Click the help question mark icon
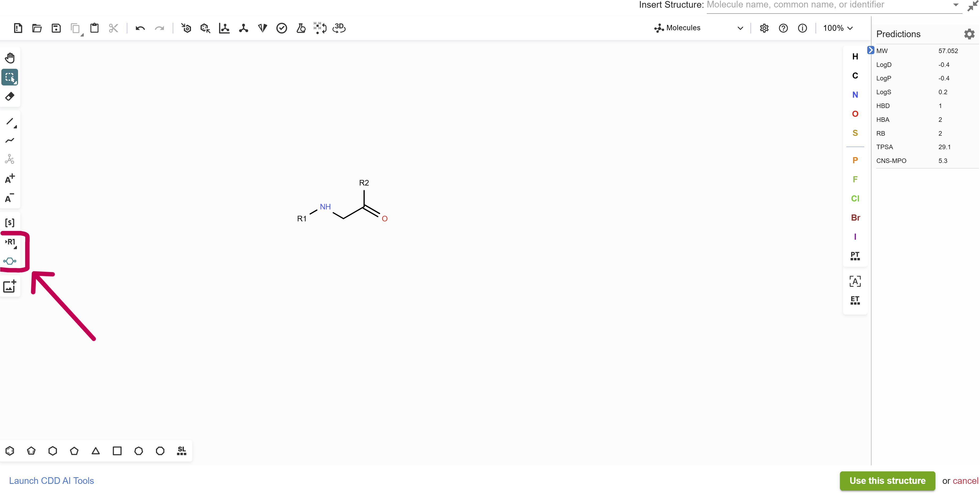The height and width of the screenshot is (495, 980). [783, 28]
